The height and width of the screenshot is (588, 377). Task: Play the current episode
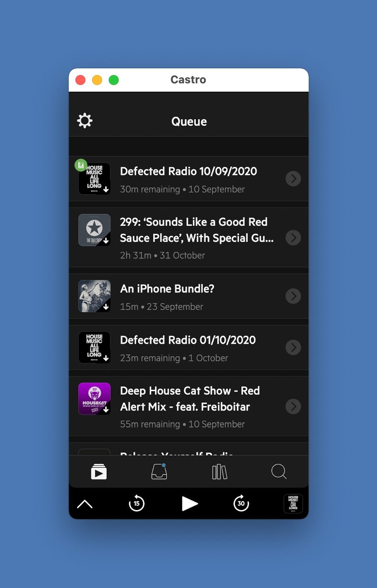190,503
